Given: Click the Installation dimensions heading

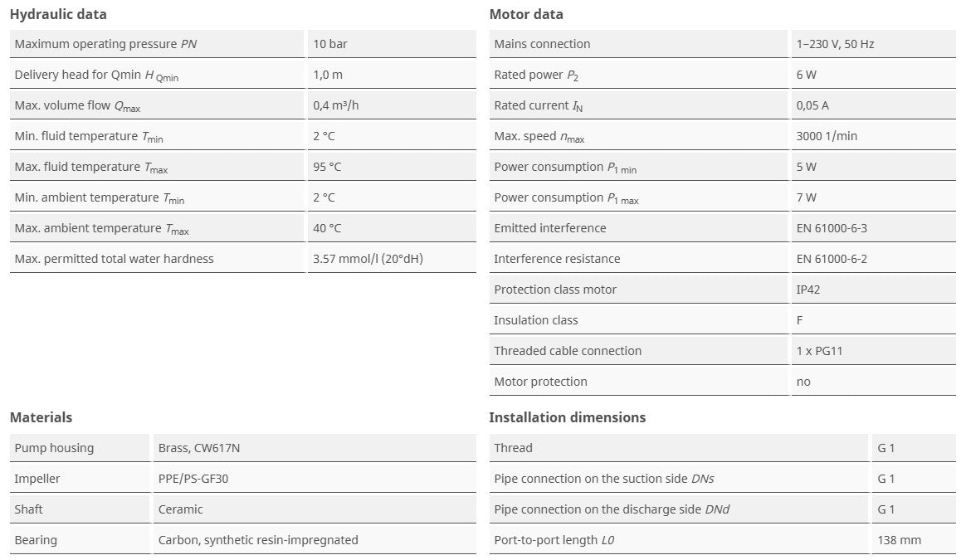Looking at the screenshot, I should click(567, 417).
